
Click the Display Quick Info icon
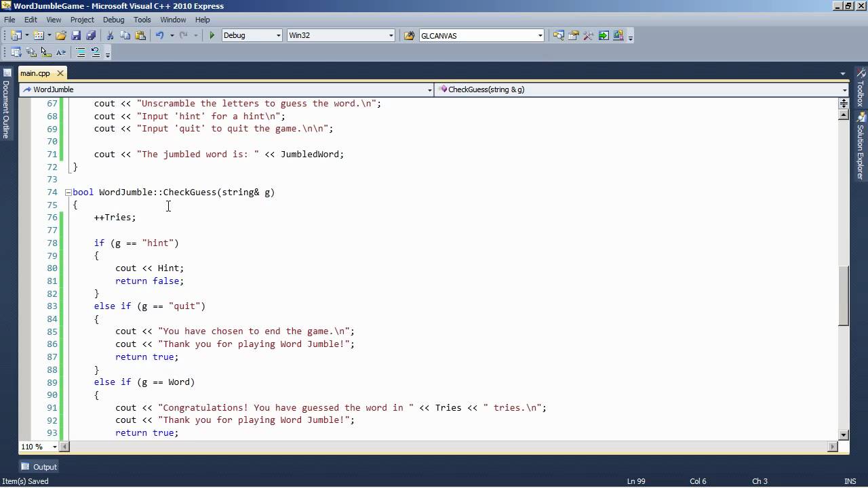point(46,52)
